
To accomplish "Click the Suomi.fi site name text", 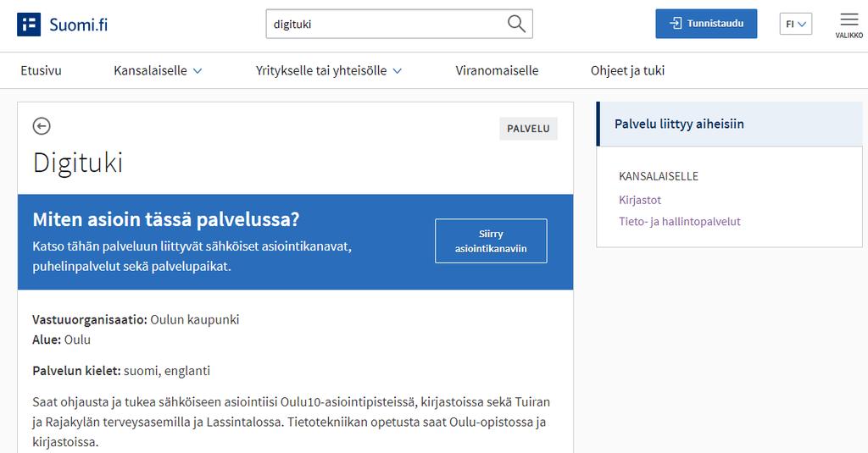I will click(79, 25).
